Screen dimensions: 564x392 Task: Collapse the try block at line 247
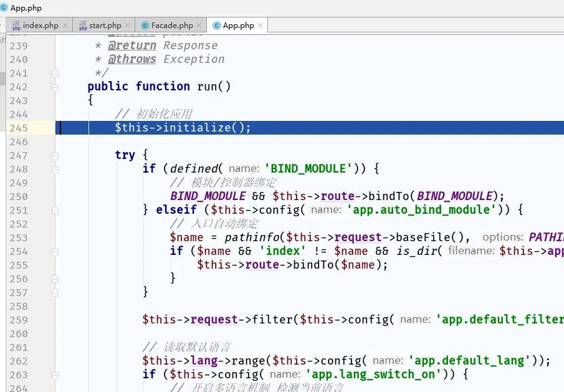pyautogui.click(x=55, y=155)
